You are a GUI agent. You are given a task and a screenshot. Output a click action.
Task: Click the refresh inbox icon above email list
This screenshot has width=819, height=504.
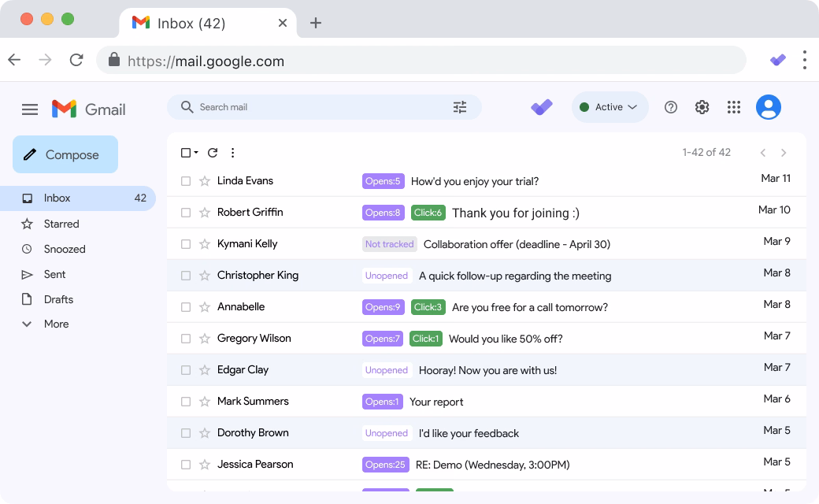coord(213,153)
